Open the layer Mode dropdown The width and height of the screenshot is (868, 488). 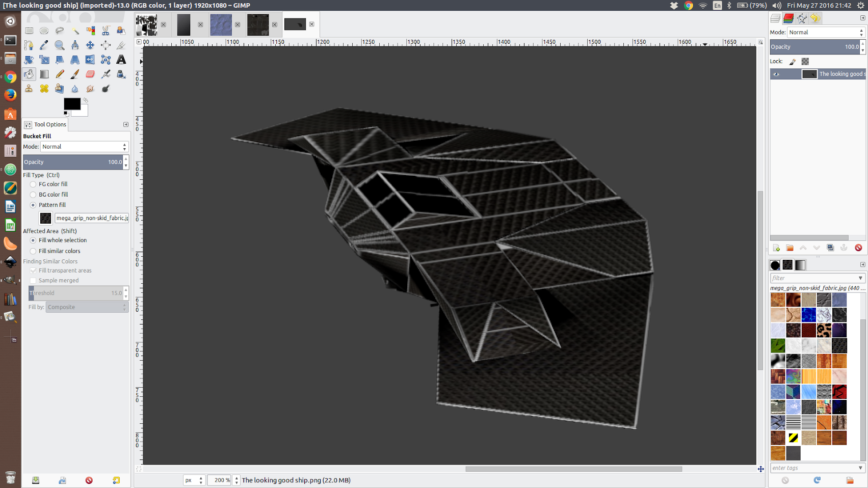[x=825, y=32]
